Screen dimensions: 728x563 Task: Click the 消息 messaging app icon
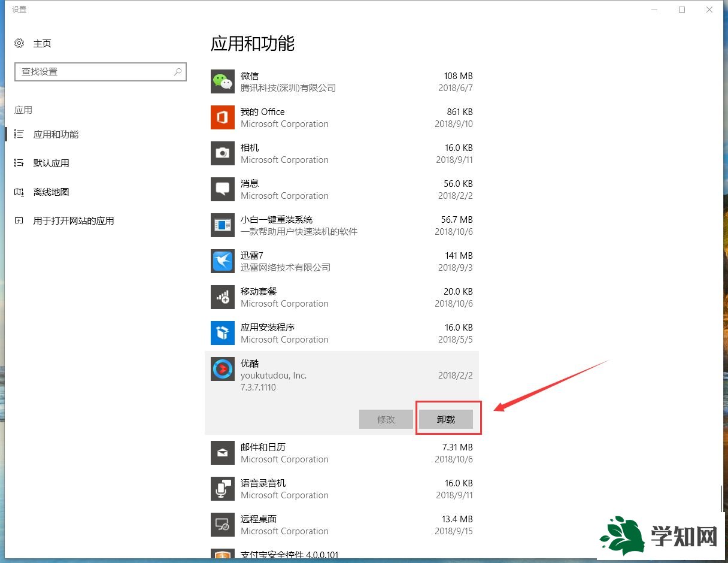click(x=222, y=189)
